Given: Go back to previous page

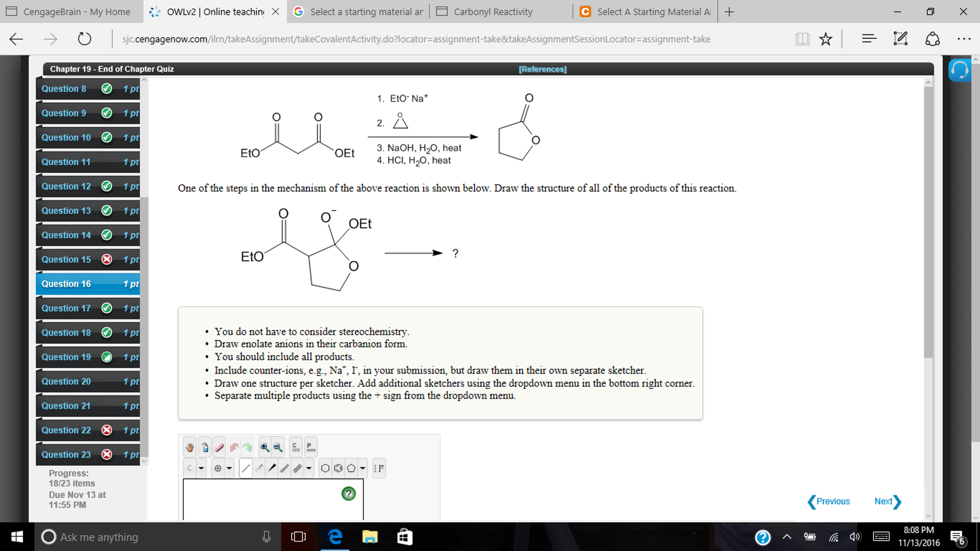Looking at the screenshot, I should [x=16, y=39].
